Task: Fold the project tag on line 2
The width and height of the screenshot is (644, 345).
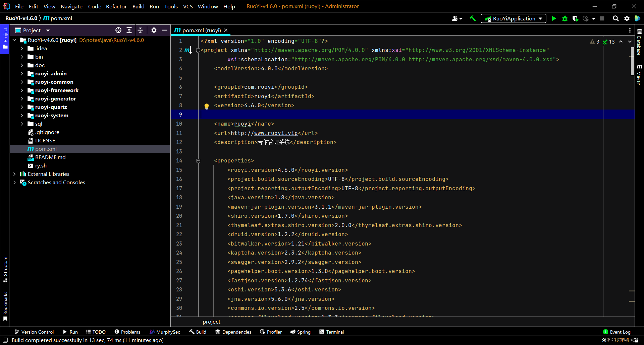Action: click(198, 51)
